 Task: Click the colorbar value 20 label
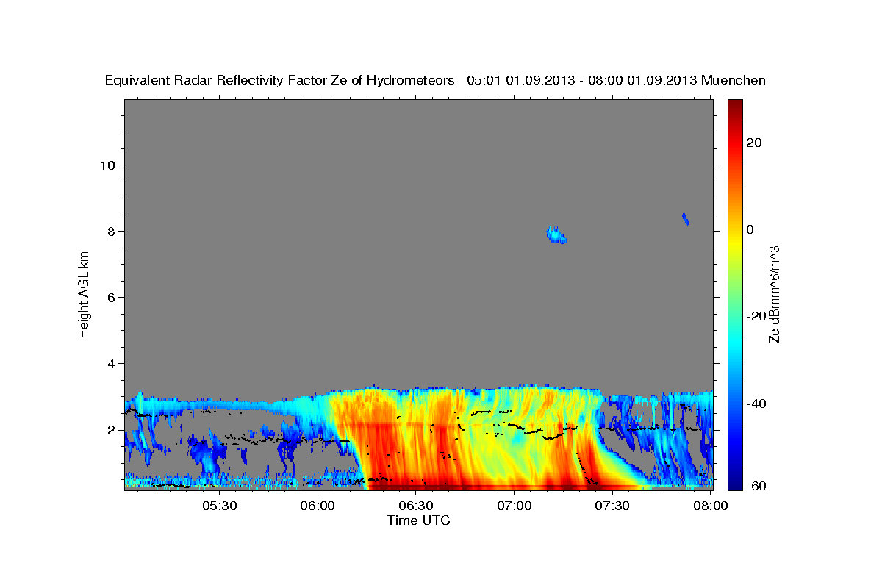tap(753, 143)
